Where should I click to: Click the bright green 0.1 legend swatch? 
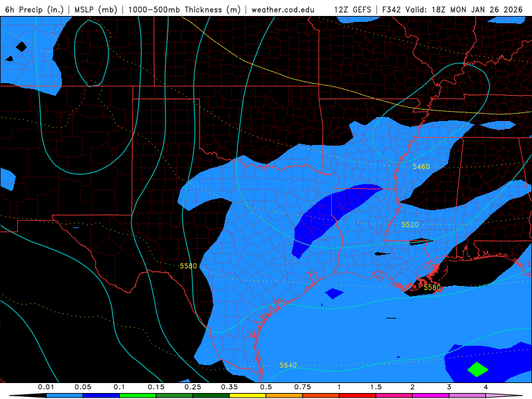pyautogui.click(x=138, y=396)
